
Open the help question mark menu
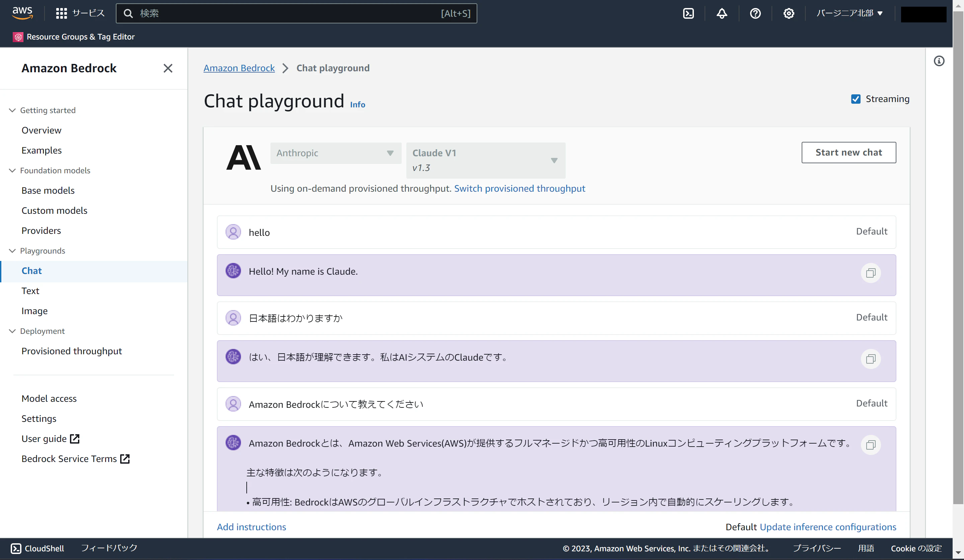point(755,13)
